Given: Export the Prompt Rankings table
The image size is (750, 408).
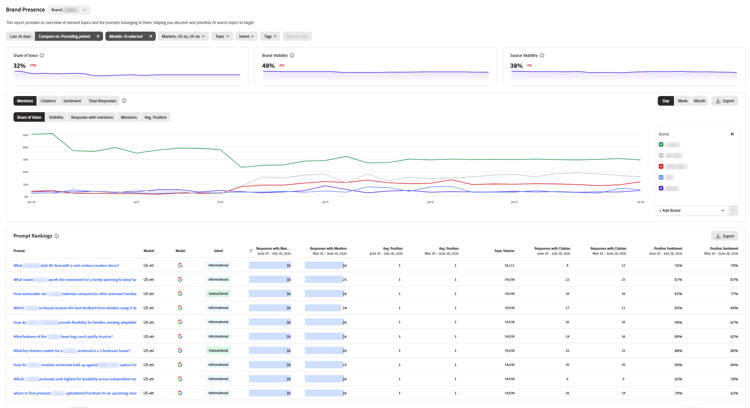Looking at the screenshot, I should (x=724, y=236).
